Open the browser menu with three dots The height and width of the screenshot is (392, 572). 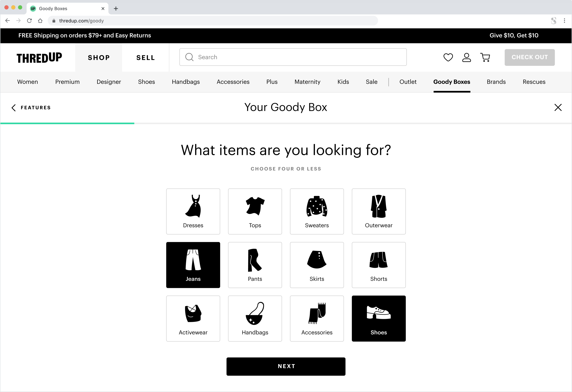tap(564, 21)
